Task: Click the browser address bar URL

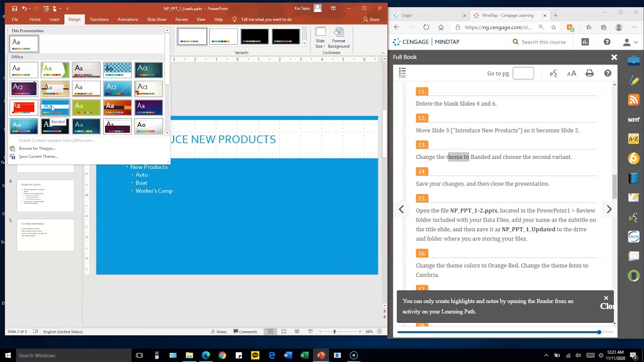Action: [498, 27]
